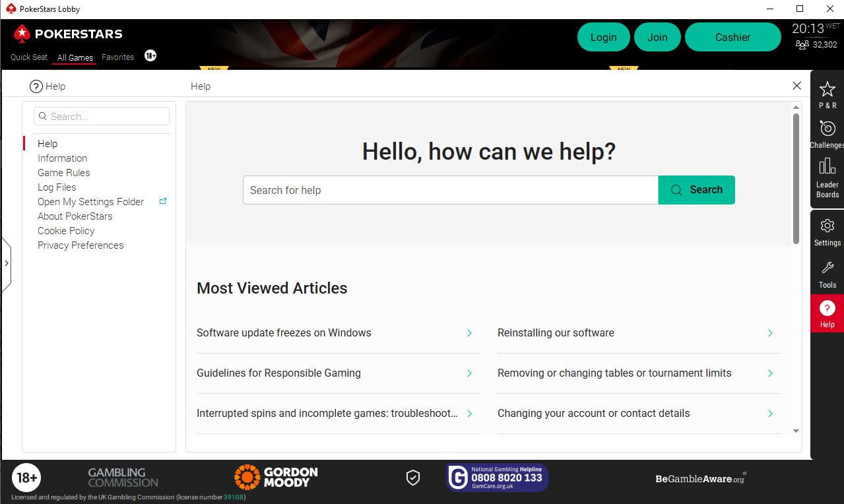Open Software update freezes on Windows article
844x504 pixels.
click(284, 333)
